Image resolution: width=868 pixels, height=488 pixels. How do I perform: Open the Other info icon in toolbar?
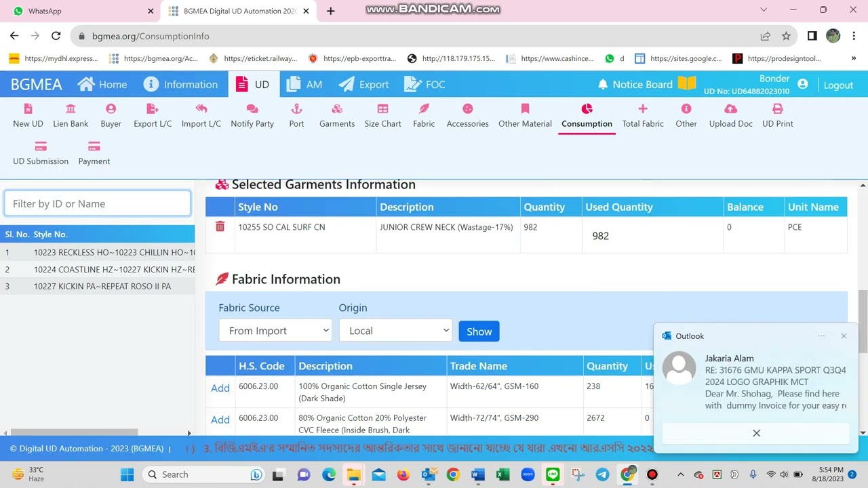[x=686, y=108]
